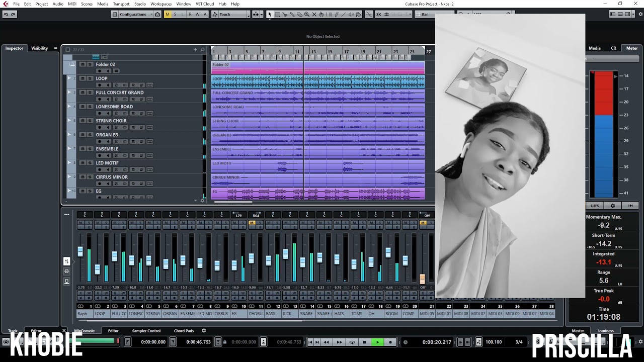The width and height of the screenshot is (644, 362).
Task: Expand the LOOP track triangle
Action: click(x=69, y=78)
